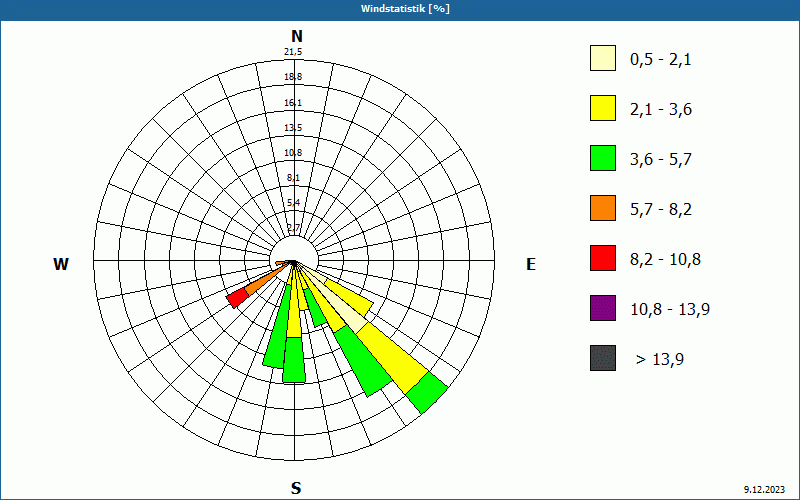Click the red 8,2 - 10,8 legend swatch
This screenshot has height=500, width=800.
click(603, 258)
